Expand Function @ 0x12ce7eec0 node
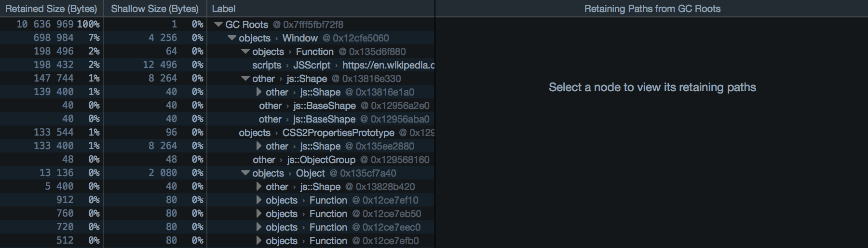The image size is (868, 248). 259,227
